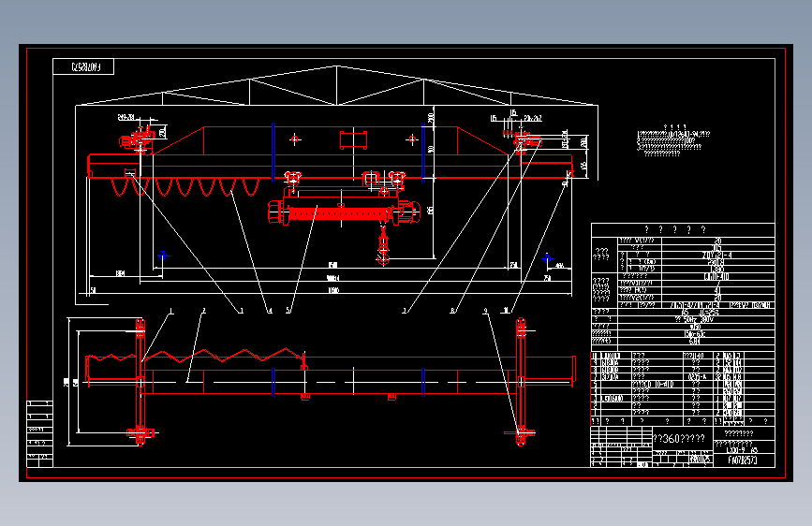Click the right blue splice line on girder
Image resolution: width=812 pixels, height=526 pixels.
[423, 153]
